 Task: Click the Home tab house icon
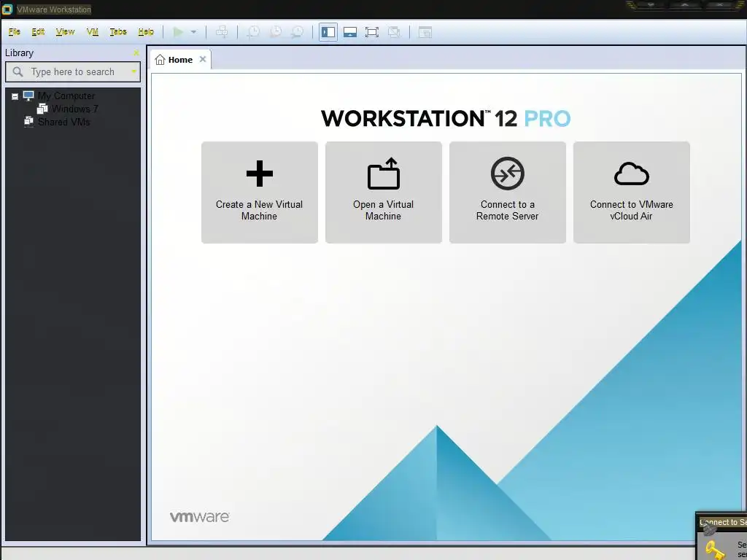tap(160, 60)
